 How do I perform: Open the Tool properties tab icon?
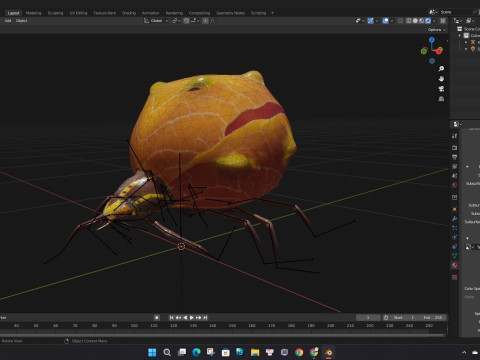click(x=455, y=136)
